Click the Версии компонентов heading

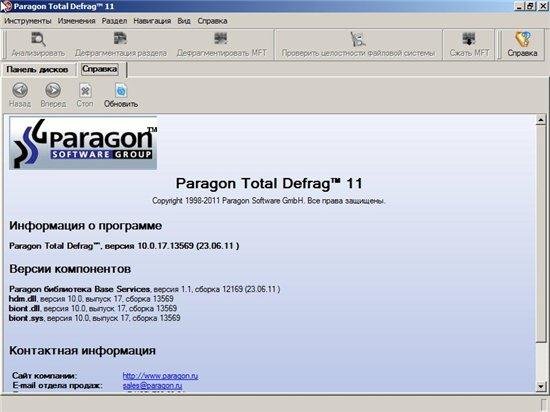coord(70,269)
